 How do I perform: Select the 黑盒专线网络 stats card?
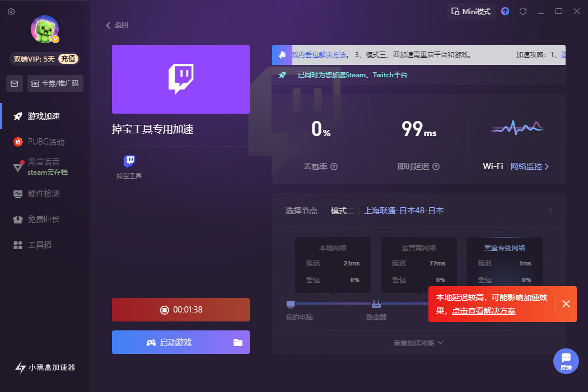pos(505,262)
